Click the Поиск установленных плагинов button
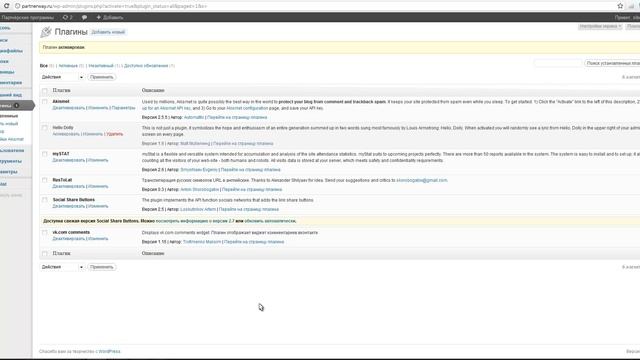 click(x=612, y=63)
